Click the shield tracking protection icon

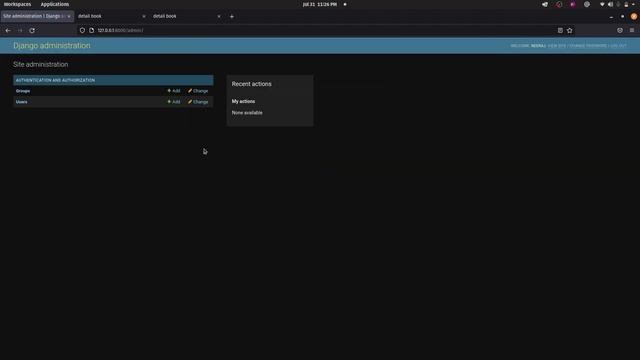(82, 31)
